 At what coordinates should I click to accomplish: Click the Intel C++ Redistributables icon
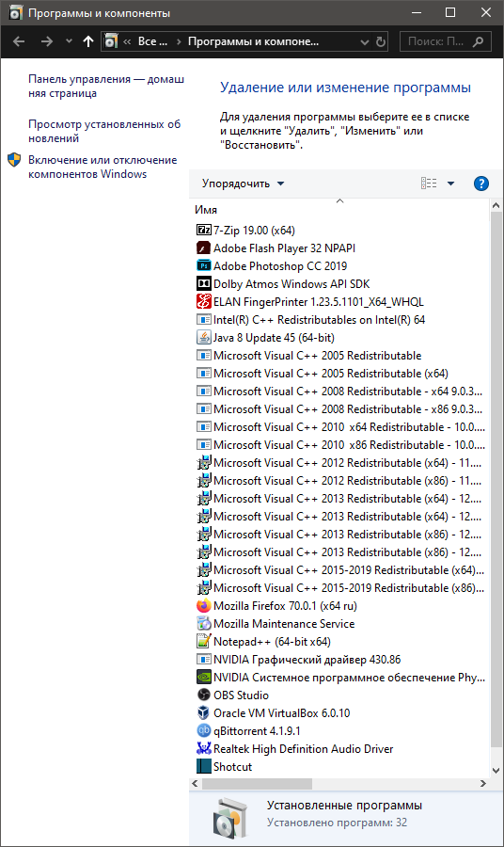(x=203, y=319)
